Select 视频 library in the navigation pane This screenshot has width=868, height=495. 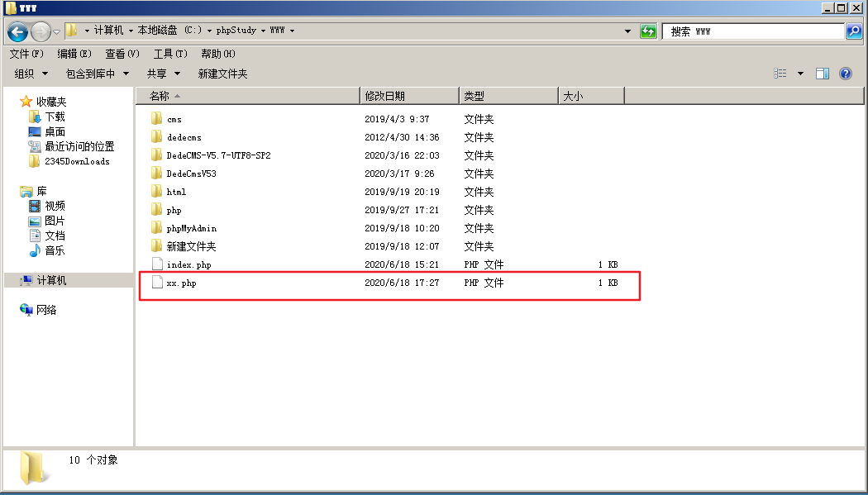(55, 206)
